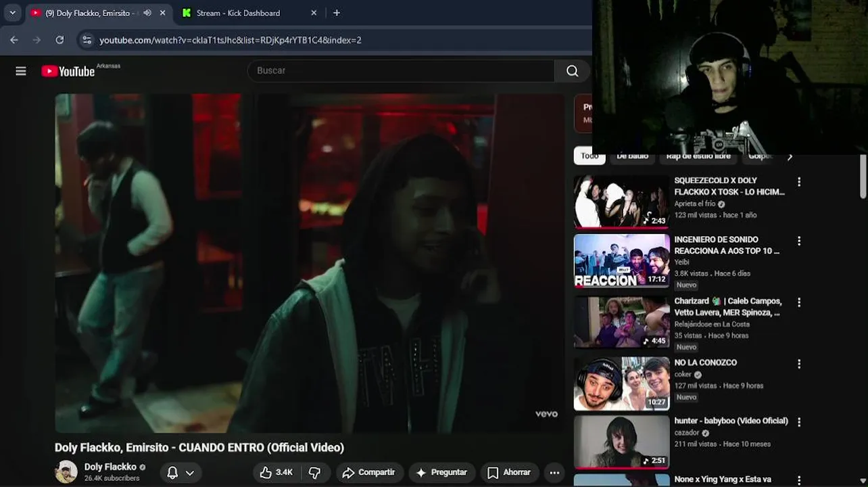868x487 pixels.
Task: Open options for Charizard video
Action: (799, 302)
